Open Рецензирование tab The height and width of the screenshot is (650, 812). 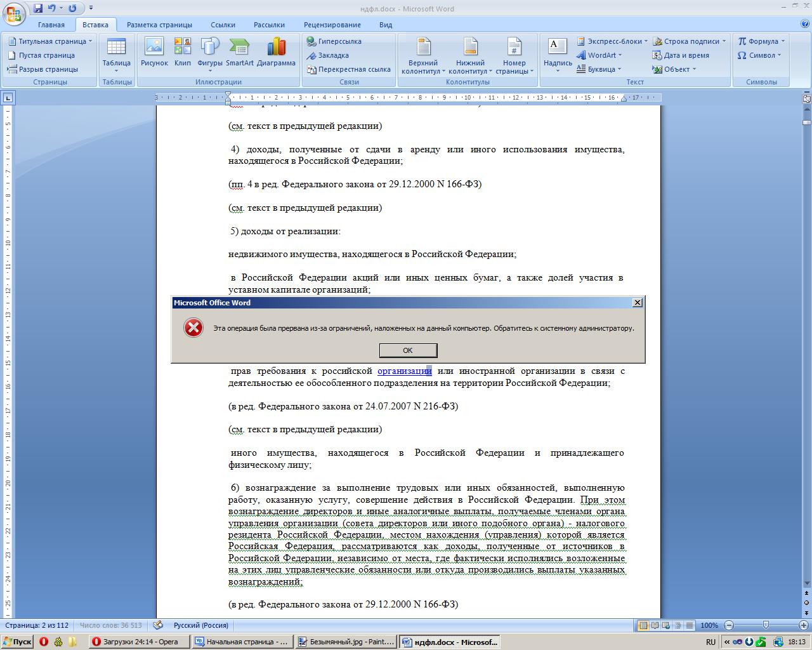332,25
